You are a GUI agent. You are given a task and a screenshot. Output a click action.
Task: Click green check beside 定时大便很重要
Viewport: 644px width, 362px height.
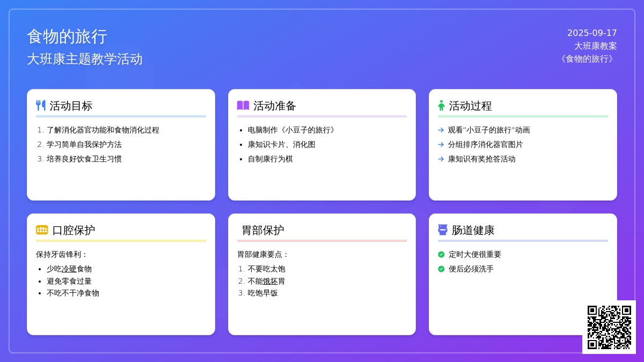coord(441,255)
